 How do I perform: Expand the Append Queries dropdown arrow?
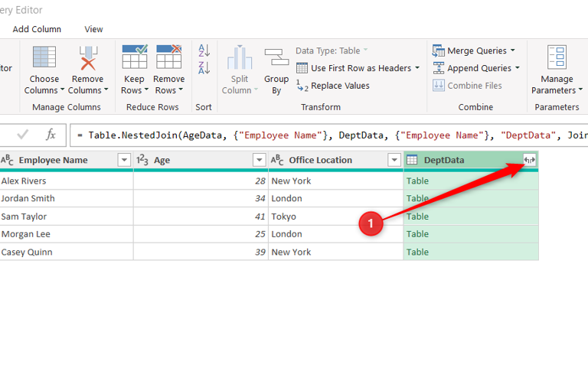tap(518, 68)
